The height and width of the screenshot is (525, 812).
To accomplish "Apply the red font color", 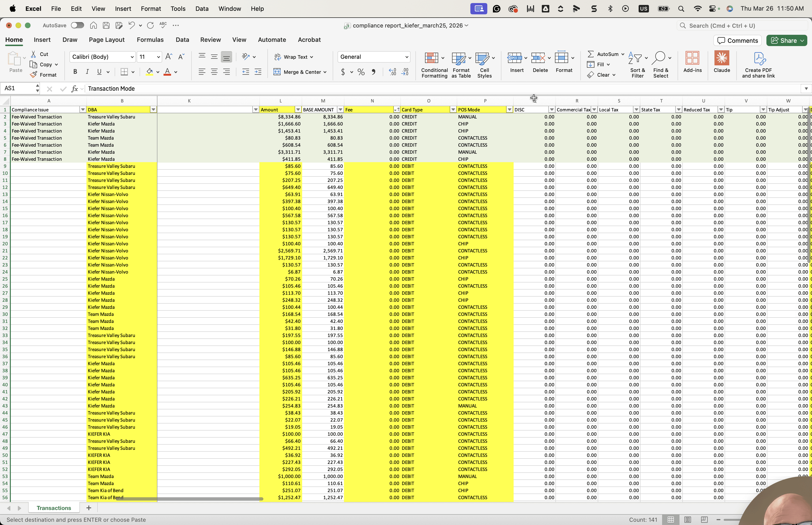I will [167, 72].
